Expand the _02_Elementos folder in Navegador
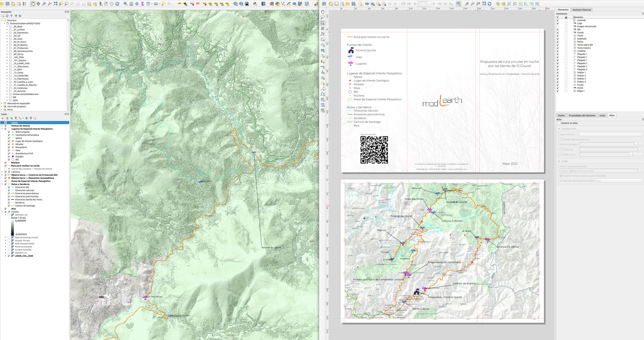Viewport: 644px width, 340px height. click(x=7, y=33)
